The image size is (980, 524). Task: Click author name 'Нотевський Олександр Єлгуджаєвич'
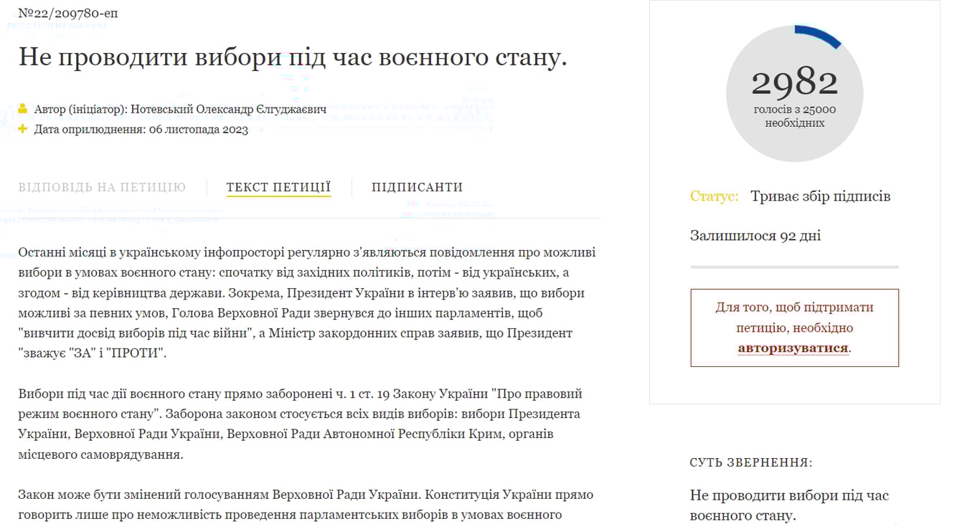pyautogui.click(x=228, y=110)
